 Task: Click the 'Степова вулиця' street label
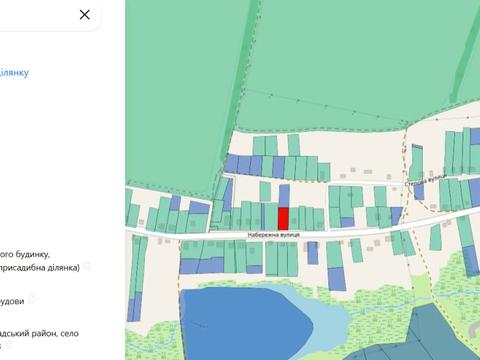point(425,181)
